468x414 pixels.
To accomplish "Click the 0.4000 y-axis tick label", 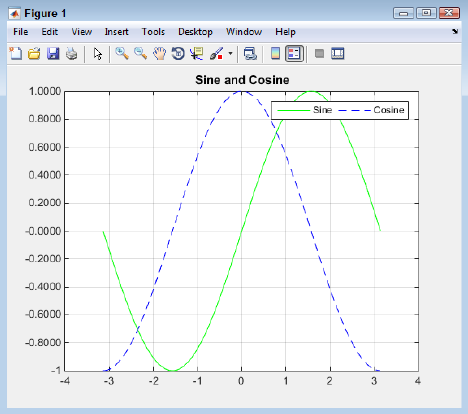I will pyautogui.click(x=45, y=175).
